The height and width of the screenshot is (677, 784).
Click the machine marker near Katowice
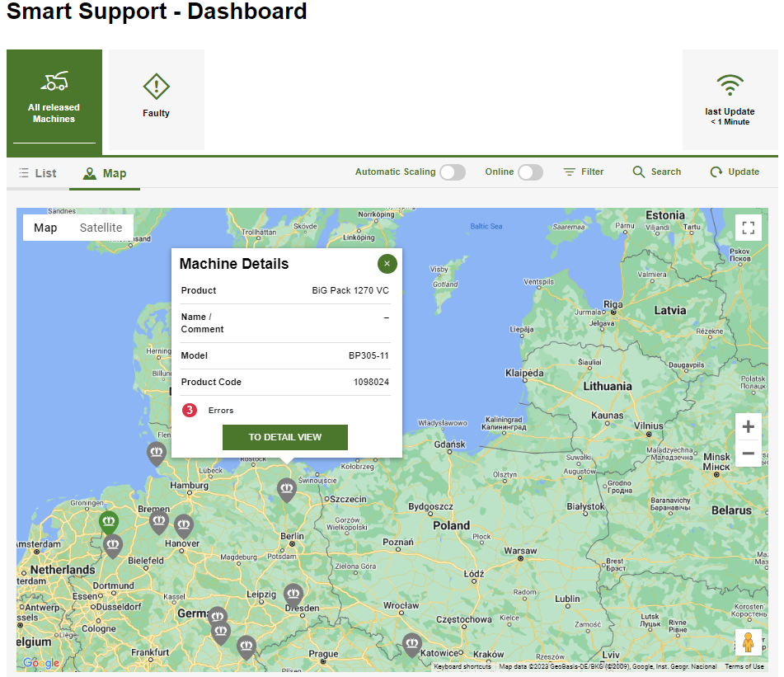(x=412, y=643)
